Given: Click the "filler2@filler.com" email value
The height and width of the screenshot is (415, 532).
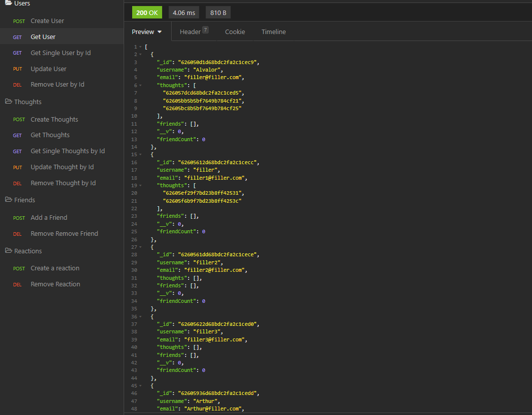Looking at the screenshot, I should [215, 270].
